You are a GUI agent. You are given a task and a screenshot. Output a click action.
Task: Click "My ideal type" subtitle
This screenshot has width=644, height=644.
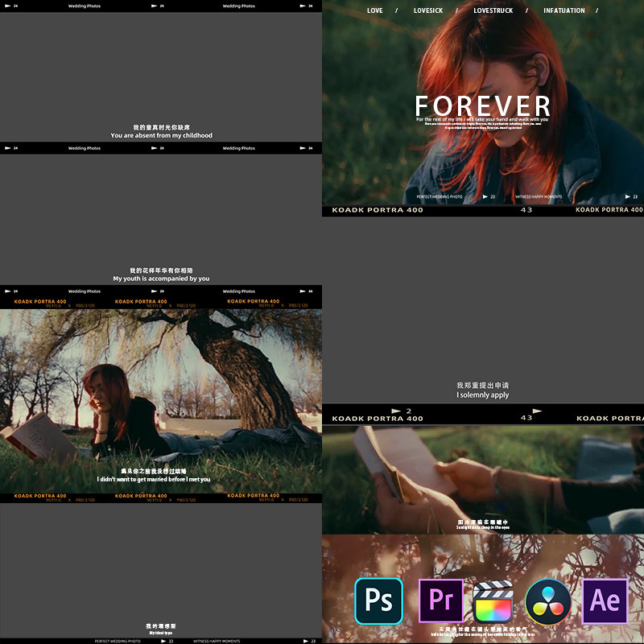pos(160,633)
